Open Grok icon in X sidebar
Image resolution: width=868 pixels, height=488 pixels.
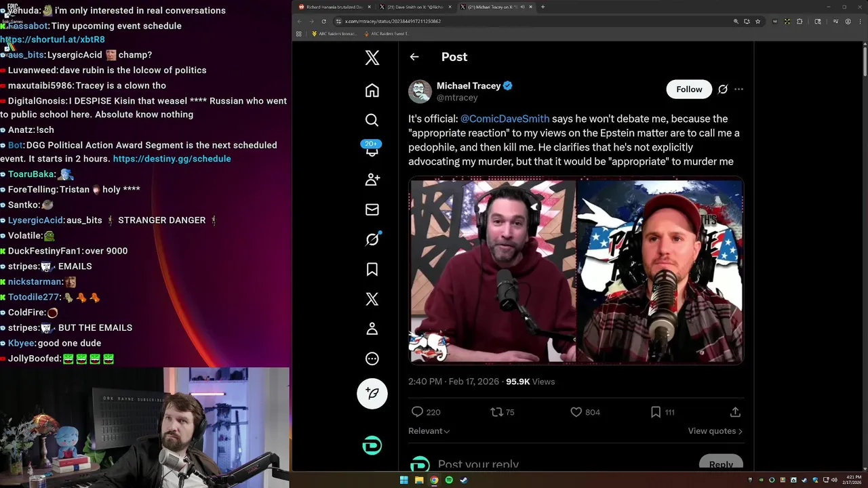(372, 239)
